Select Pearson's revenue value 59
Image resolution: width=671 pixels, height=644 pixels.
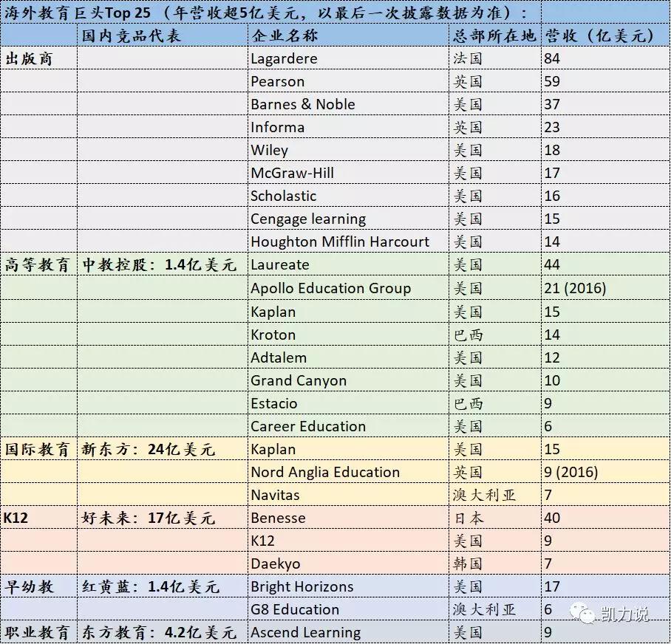point(552,81)
